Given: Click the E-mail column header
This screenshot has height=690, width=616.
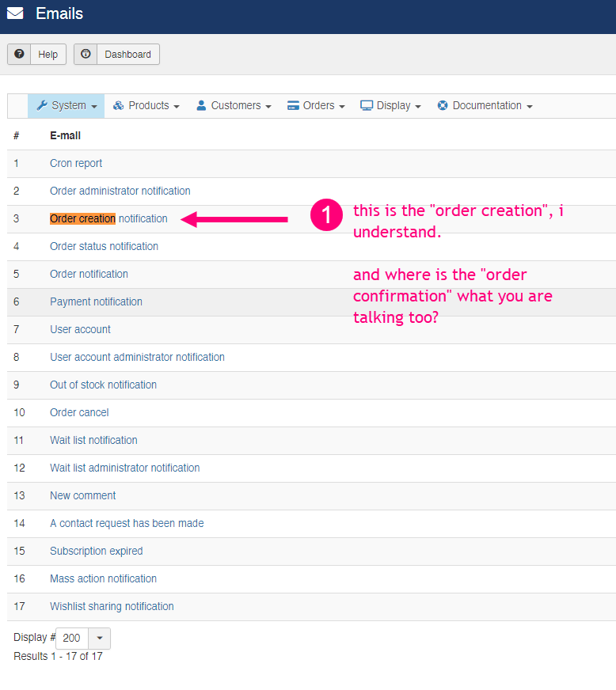Looking at the screenshot, I should 65,135.
